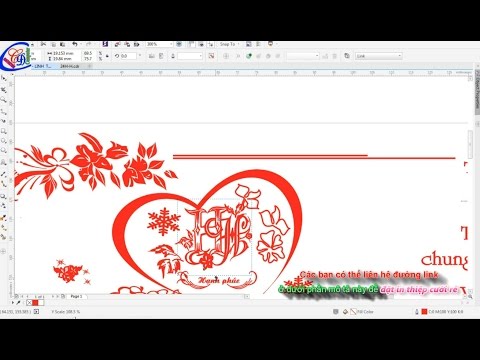Select the Text tool in the toolbox

[4, 163]
